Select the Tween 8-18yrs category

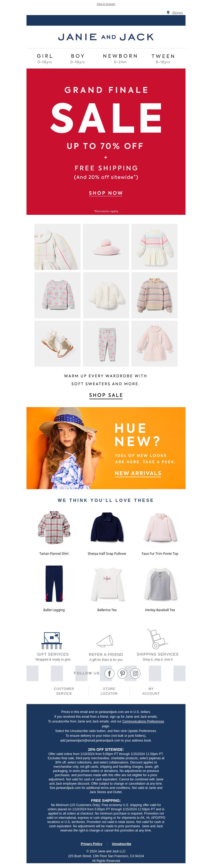click(x=163, y=58)
